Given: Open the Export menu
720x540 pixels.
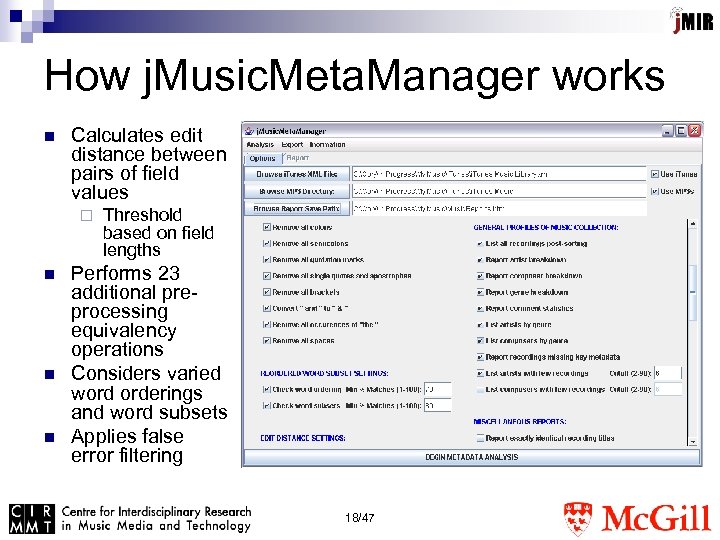Looking at the screenshot, I should click(x=292, y=145).
